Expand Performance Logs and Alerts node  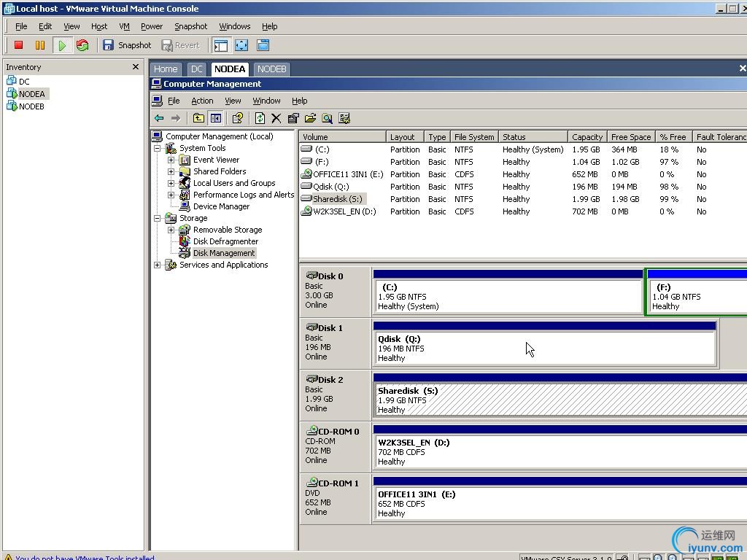(x=171, y=195)
